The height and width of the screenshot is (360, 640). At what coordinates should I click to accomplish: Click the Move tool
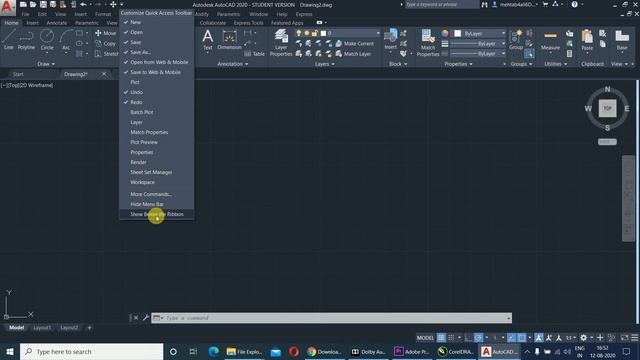pyautogui.click(x=106, y=33)
